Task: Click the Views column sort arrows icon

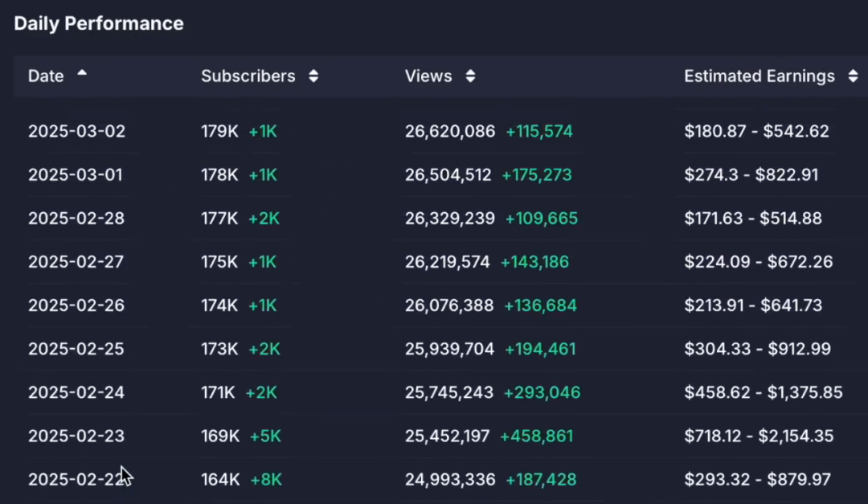Action: (x=470, y=76)
